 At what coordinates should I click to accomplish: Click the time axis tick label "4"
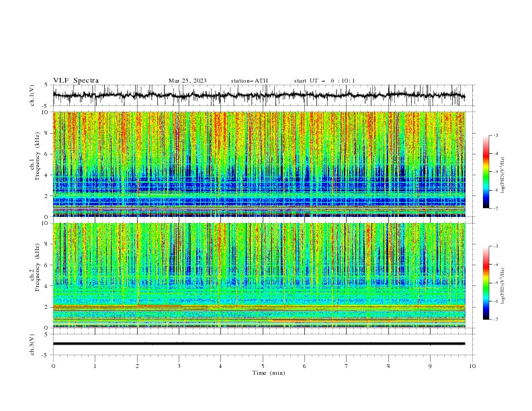(220, 366)
